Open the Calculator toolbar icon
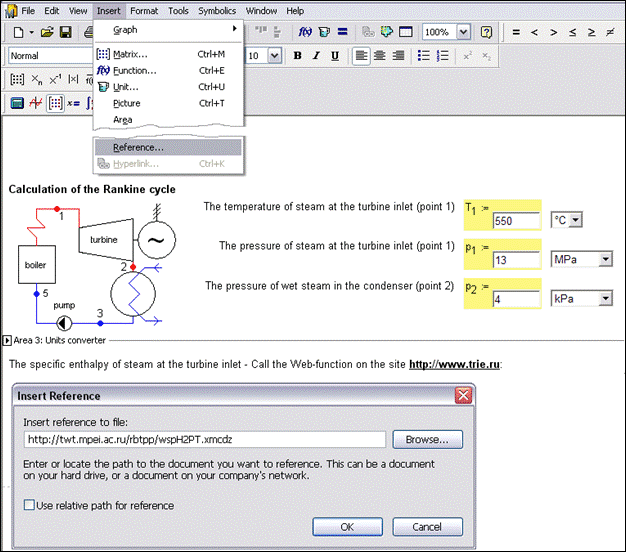The width and height of the screenshot is (626, 552). [x=17, y=103]
